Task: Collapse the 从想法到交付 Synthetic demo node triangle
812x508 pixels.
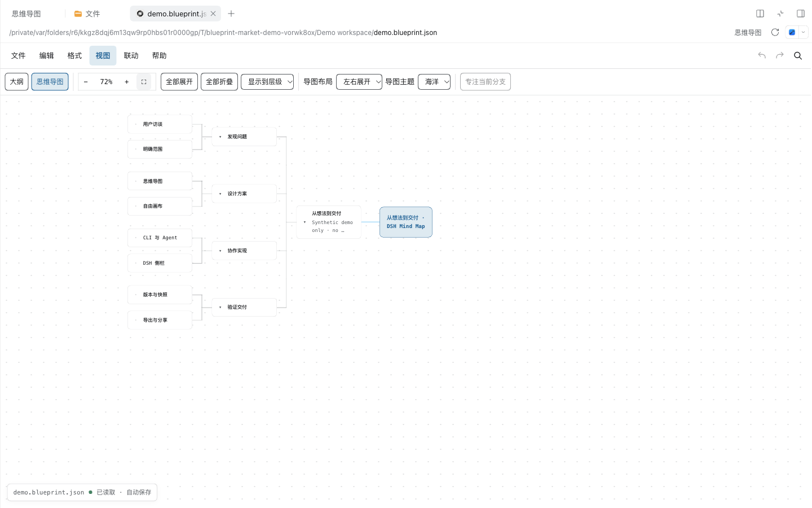Action: [304, 222]
